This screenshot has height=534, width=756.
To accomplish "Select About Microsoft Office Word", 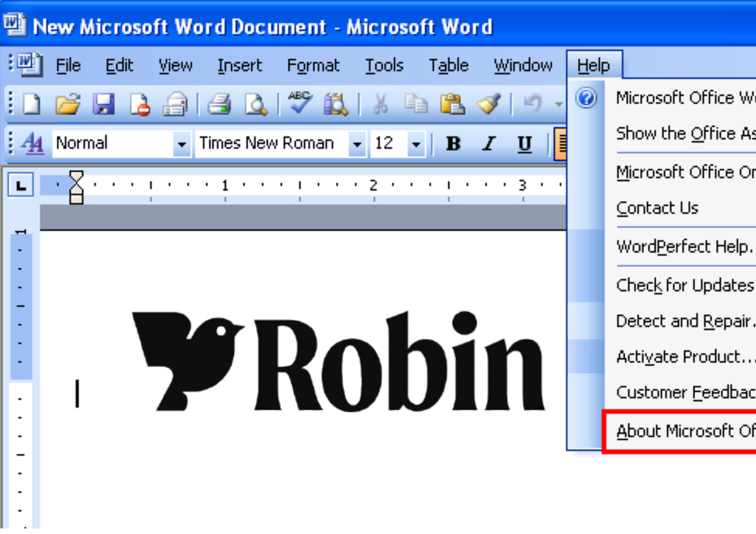I will [680, 431].
